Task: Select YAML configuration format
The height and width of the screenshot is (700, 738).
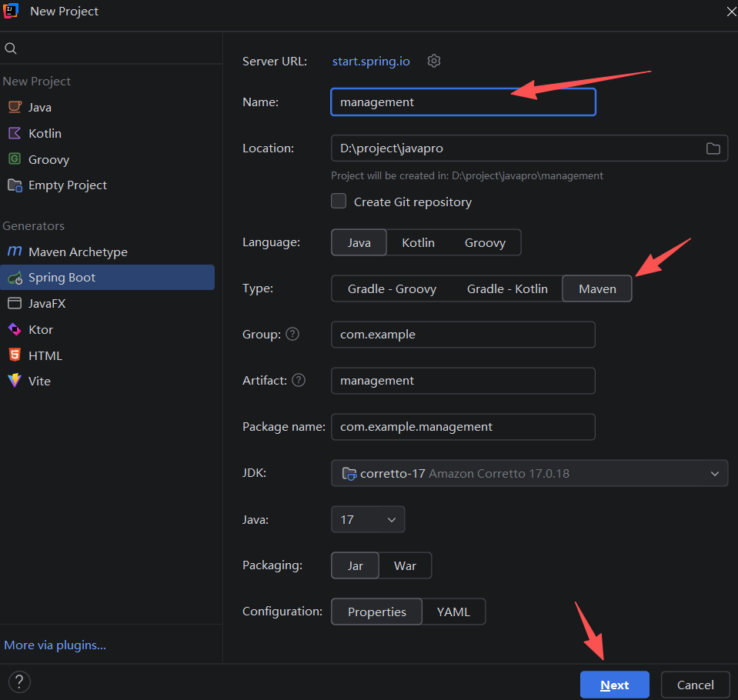Action: pyautogui.click(x=454, y=612)
